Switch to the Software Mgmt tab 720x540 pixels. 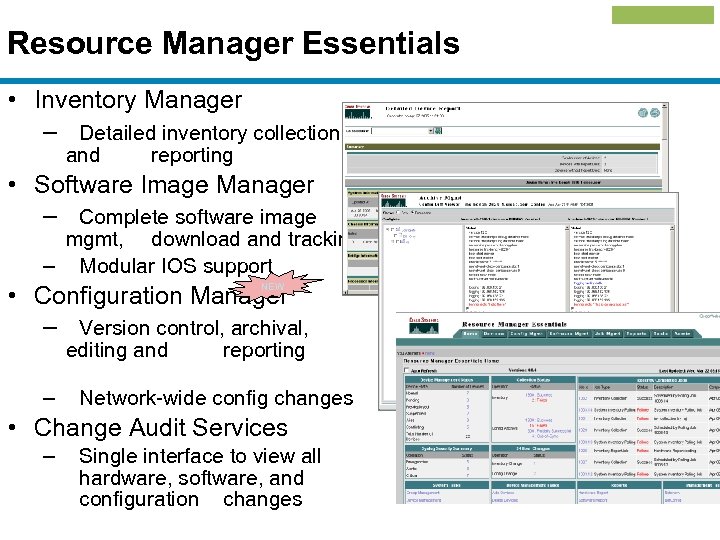click(568, 334)
